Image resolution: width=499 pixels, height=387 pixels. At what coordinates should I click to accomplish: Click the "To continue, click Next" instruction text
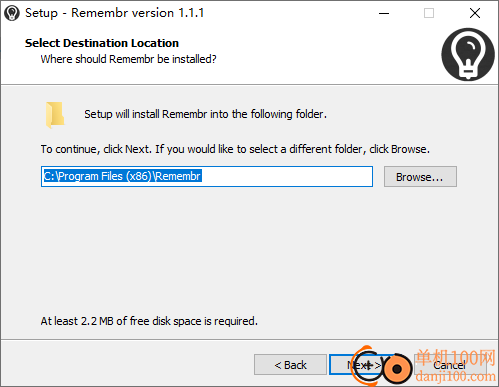[235, 149]
